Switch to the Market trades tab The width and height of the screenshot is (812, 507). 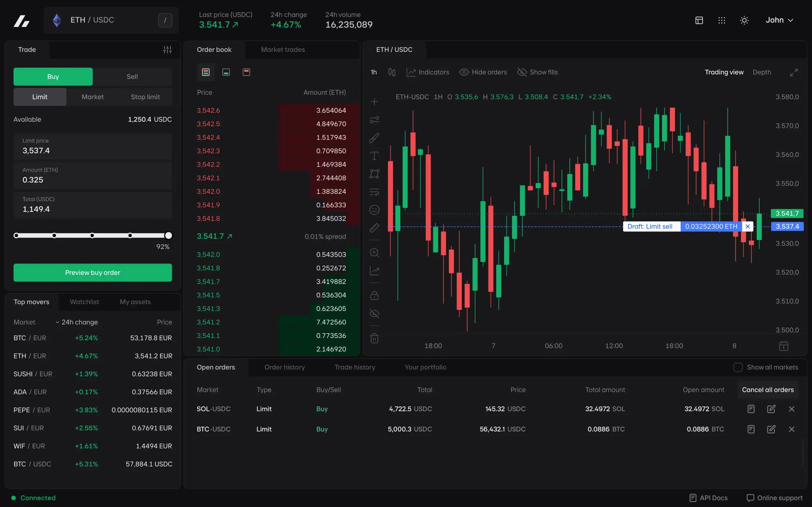[x=283, y=49]
